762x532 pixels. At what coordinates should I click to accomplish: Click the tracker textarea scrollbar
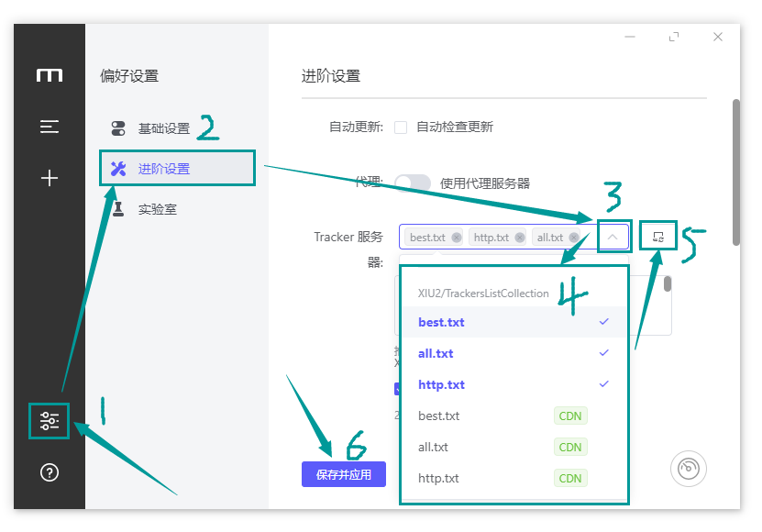[668, 284]
